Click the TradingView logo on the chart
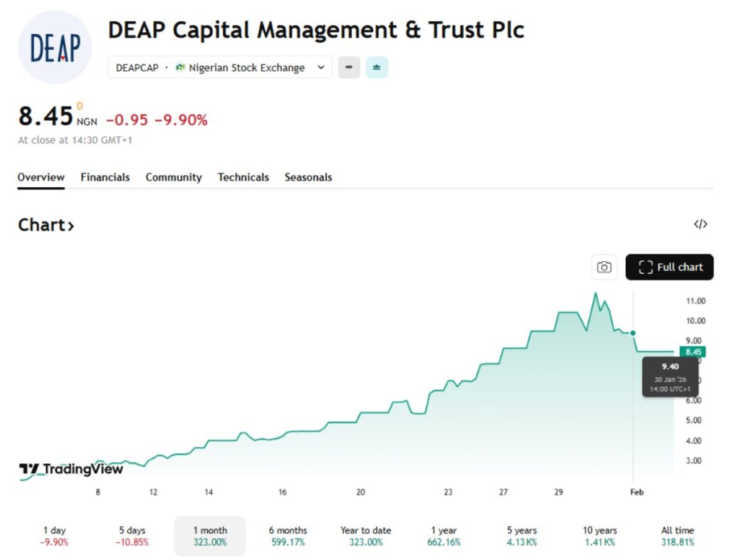 tap(71, 469)
